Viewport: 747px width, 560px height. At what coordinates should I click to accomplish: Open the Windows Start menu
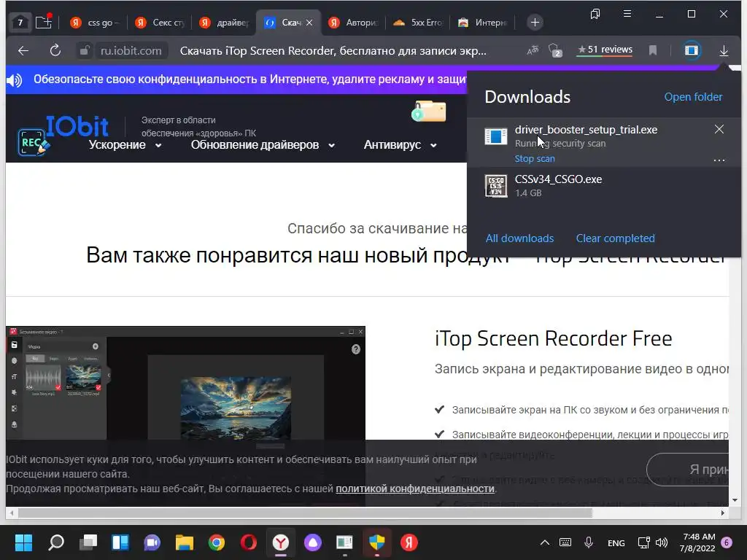point(23,542)
